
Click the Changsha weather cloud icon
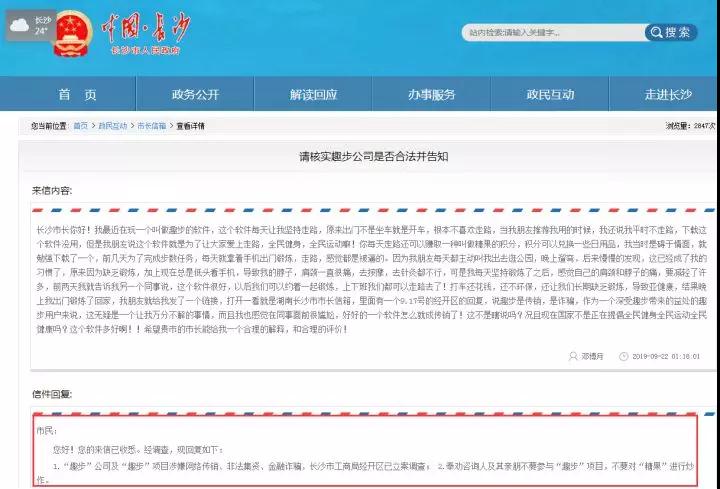(x=19, y=25)
